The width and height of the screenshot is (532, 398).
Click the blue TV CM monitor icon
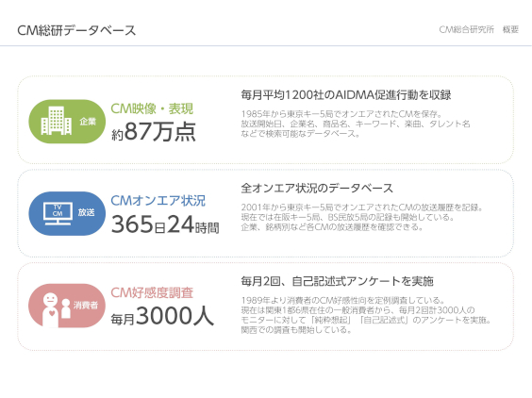58,214
